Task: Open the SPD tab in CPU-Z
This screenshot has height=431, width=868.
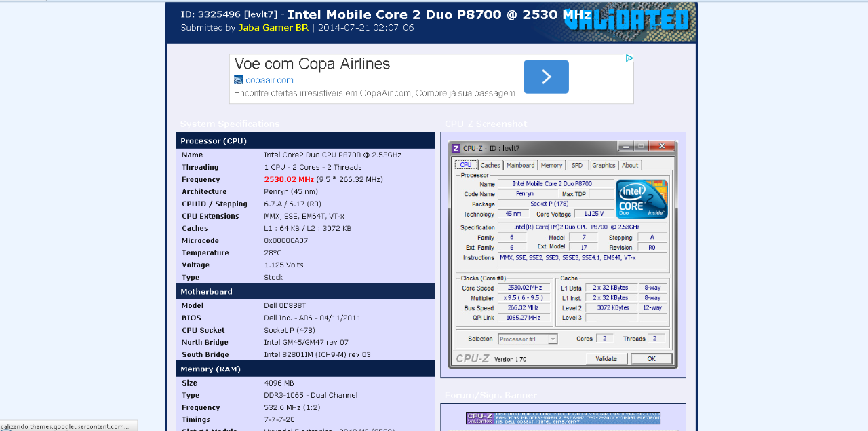Action: click(x=577, y=165)
